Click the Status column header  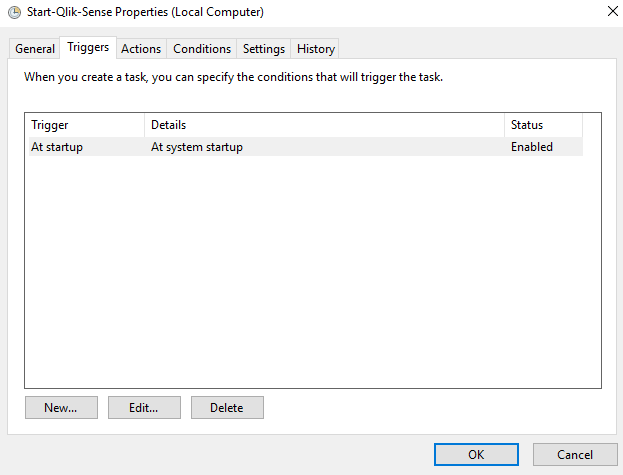[544, 125]
